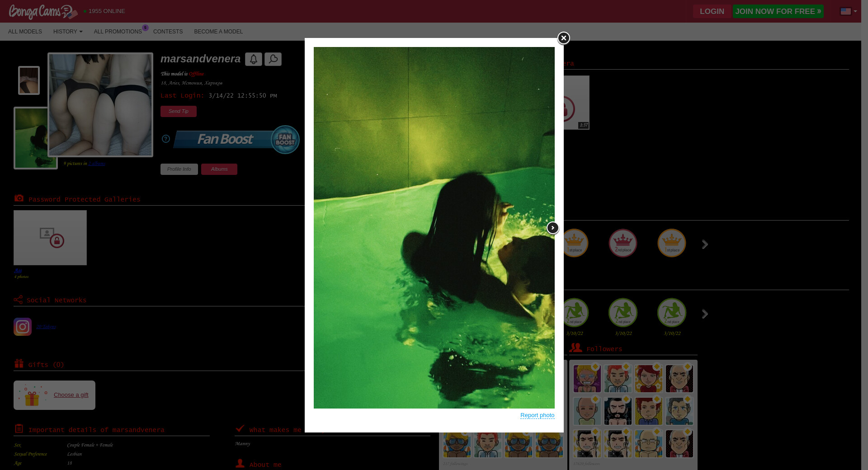Image resolution: width=868 pixels, height=470 pixels.
Task: Open the albums link under profile pictures
Action: 97,164
